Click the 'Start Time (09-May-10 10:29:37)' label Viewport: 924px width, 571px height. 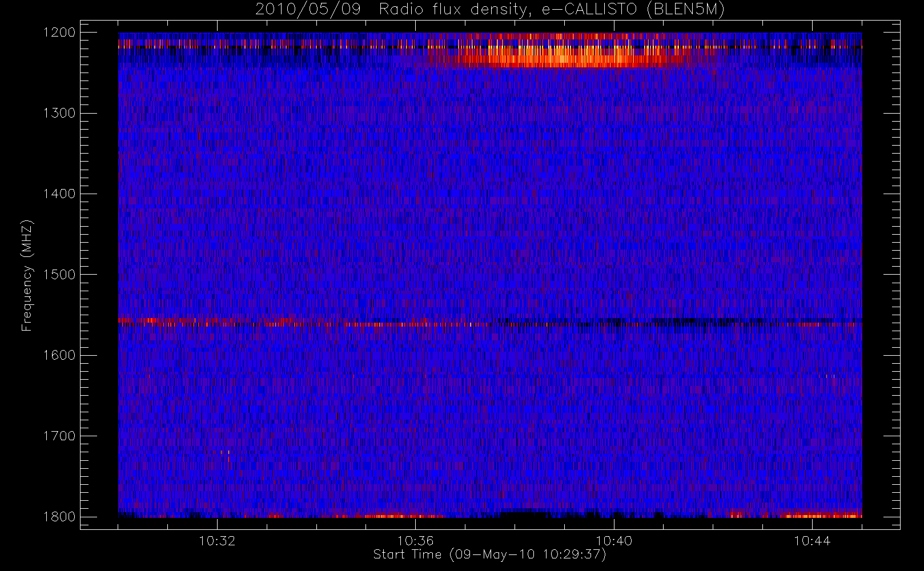[489, 554]
